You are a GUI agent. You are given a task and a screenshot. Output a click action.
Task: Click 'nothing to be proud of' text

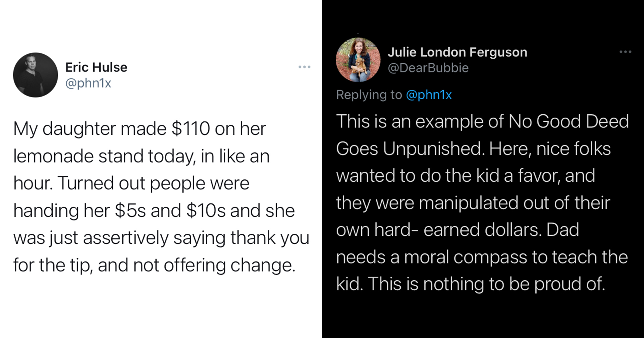514,284
